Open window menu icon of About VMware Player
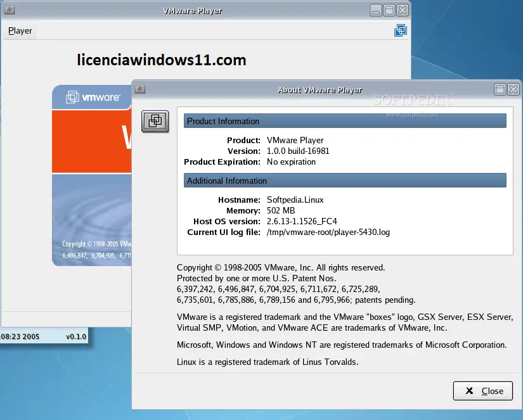Viewport: 523px width, 420px height. [139, 89]
